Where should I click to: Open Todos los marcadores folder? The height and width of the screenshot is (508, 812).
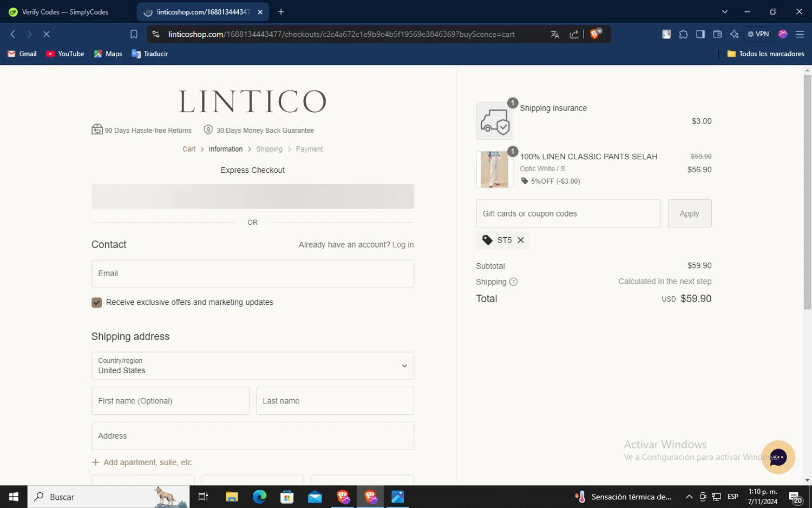click(765, 54)
